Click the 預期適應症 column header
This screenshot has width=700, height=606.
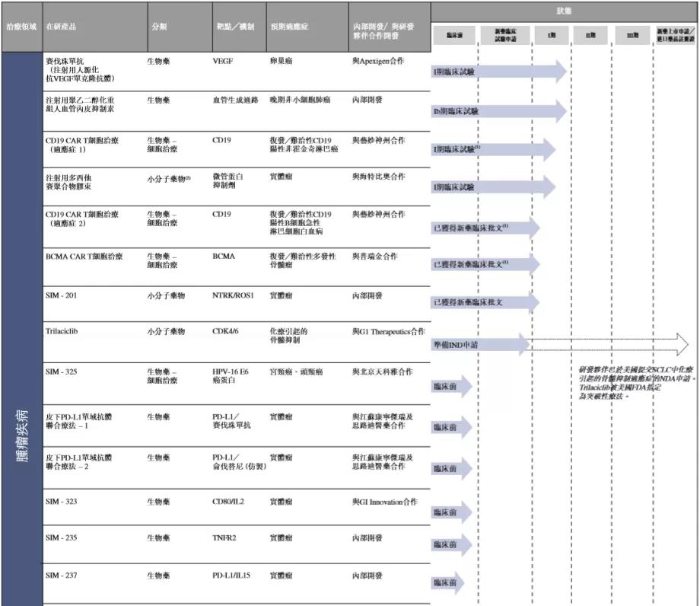click(289, 27)
